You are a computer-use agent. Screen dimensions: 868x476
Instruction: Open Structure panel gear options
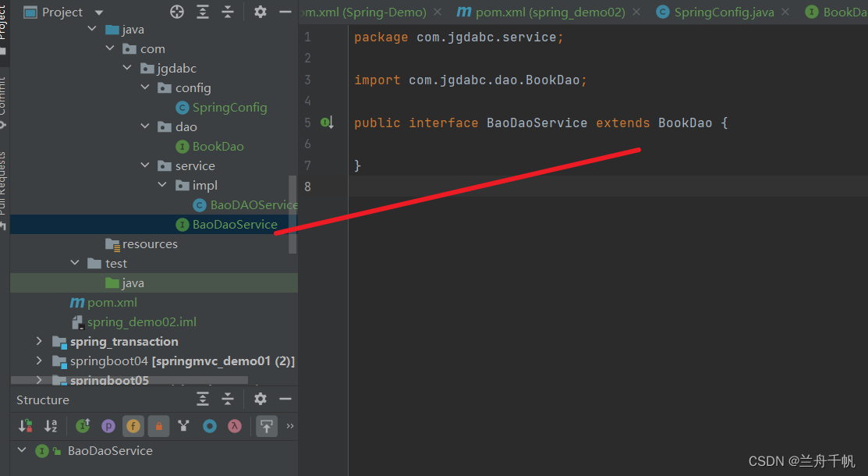tap(260, 399)
